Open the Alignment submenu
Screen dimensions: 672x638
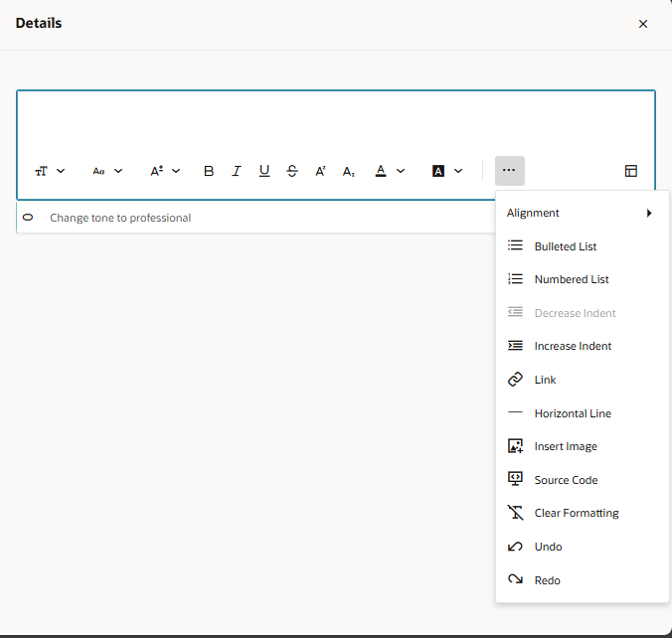click(582, 213)
